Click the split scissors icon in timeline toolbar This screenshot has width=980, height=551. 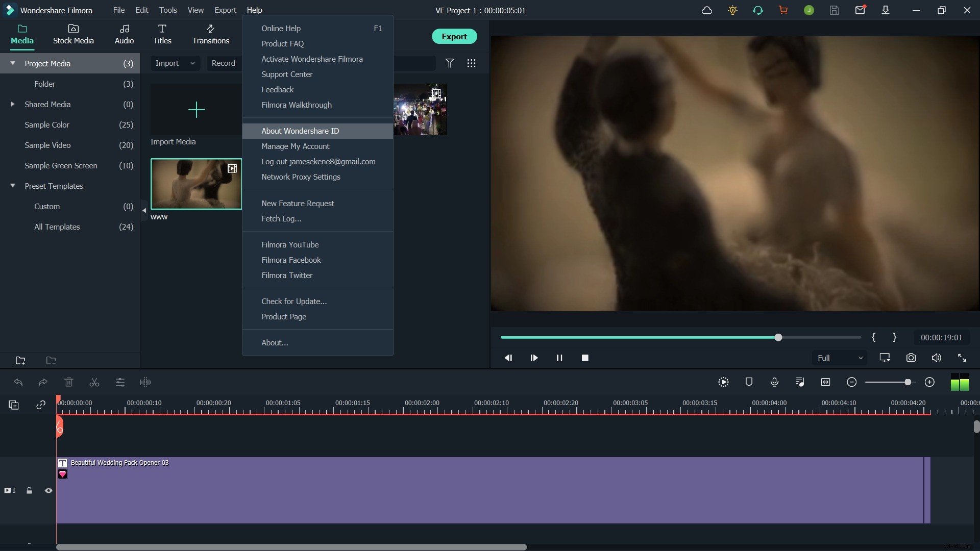[94, 382]
